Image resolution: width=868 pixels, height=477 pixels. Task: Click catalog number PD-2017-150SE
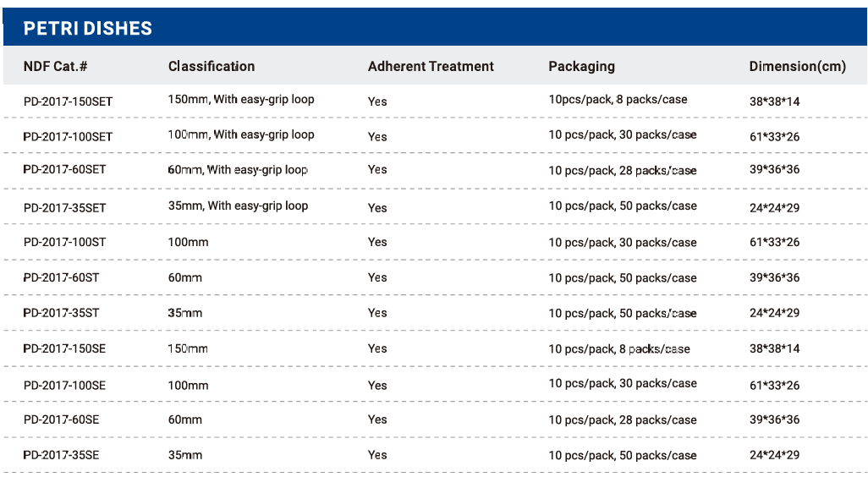coord(65,348)
